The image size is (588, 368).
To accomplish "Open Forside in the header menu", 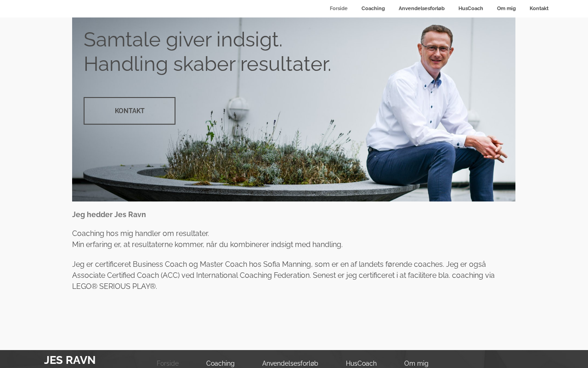I will point(339,8).
